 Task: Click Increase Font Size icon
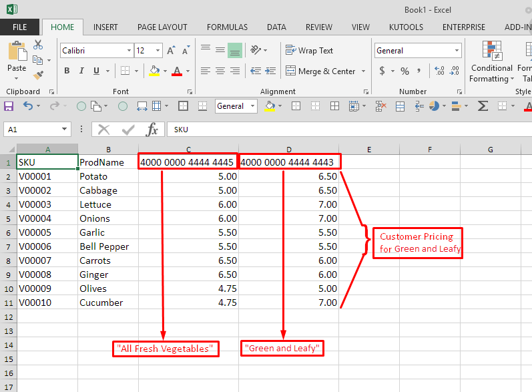171,51
